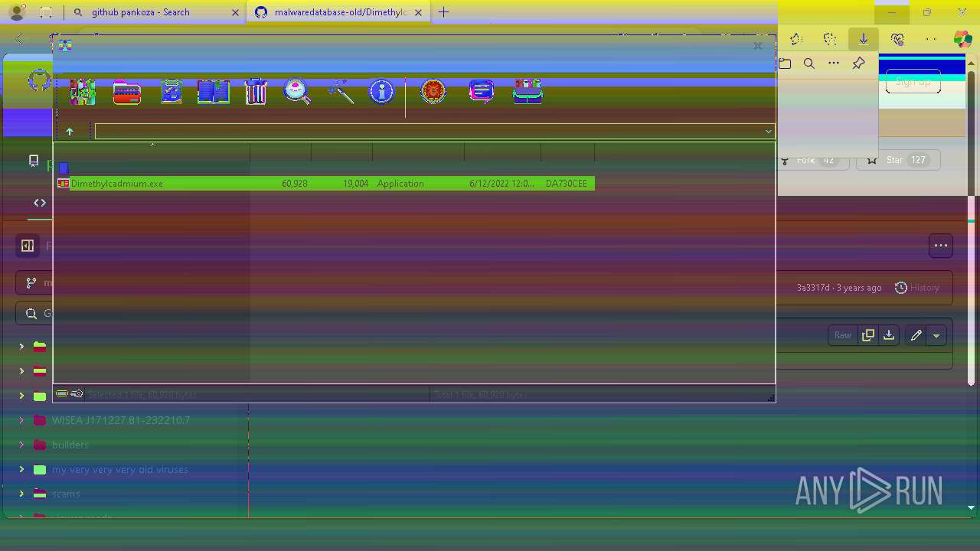This screenshot has height=551, width=980.
Task: Pin the downloads panel
Action: pyautogui.click(x=858, y=64)
